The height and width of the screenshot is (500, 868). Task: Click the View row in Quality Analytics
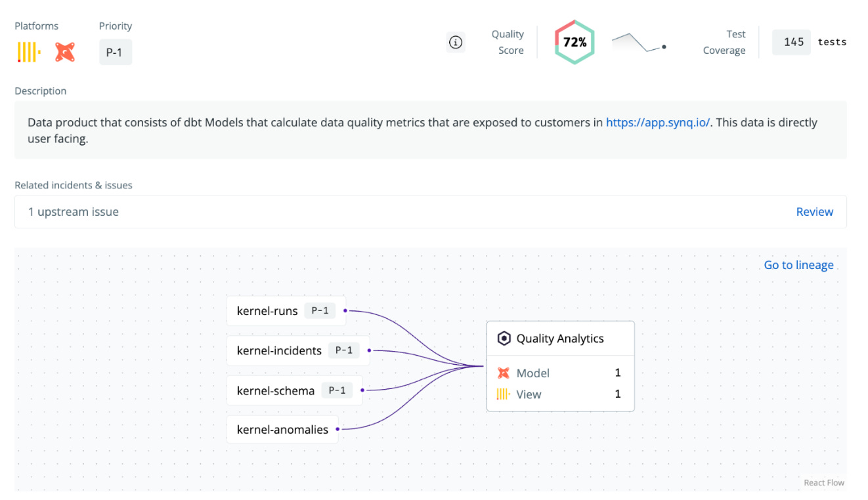click(560, 394)
